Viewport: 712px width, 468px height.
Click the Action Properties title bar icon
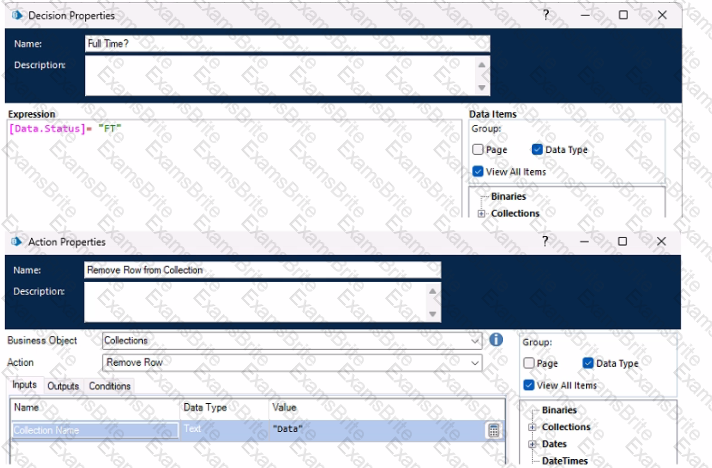tap(17, 242)
